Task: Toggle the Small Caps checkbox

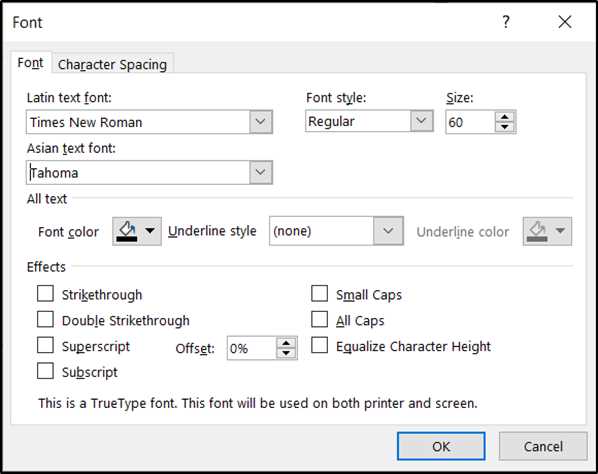Action: click(x=320, y=294)
